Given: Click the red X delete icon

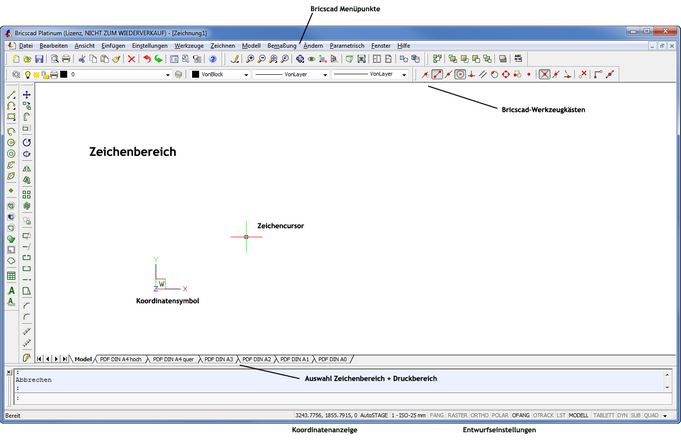Looking at the screenshot, I should coord(131,59).
